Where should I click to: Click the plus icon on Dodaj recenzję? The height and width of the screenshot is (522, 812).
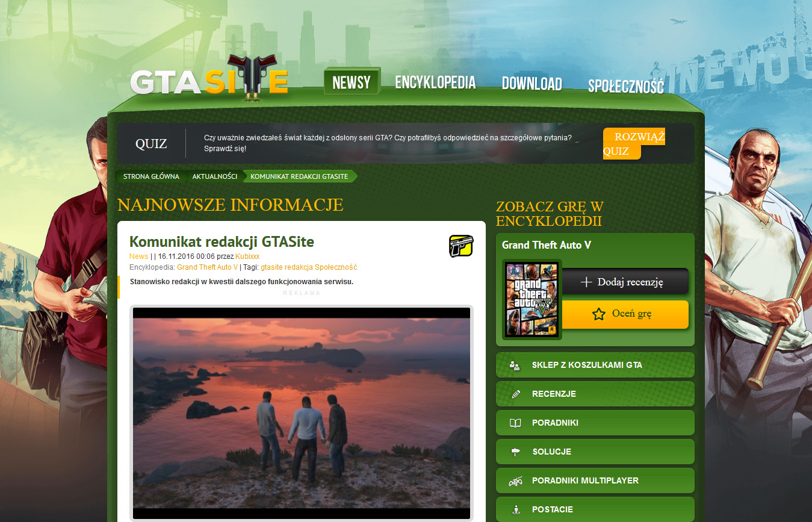[x=586, y=282]
